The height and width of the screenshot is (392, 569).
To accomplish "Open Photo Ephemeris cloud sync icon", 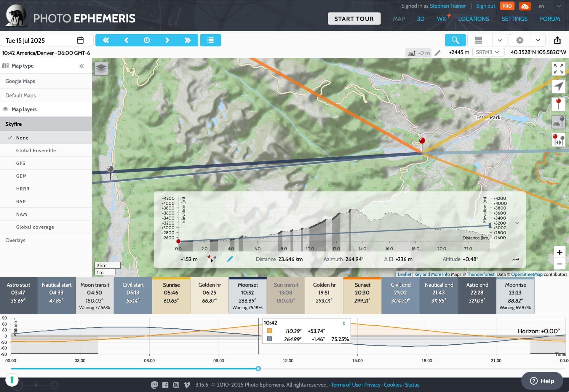I will click(525, 6).
